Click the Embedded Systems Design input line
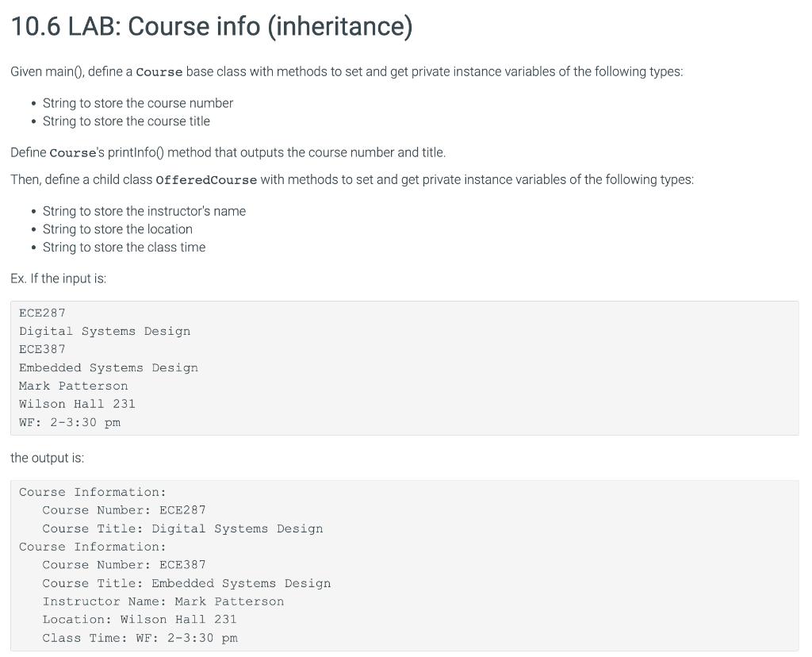Screen dimensions: 812x657 click(x=109, y=367)
